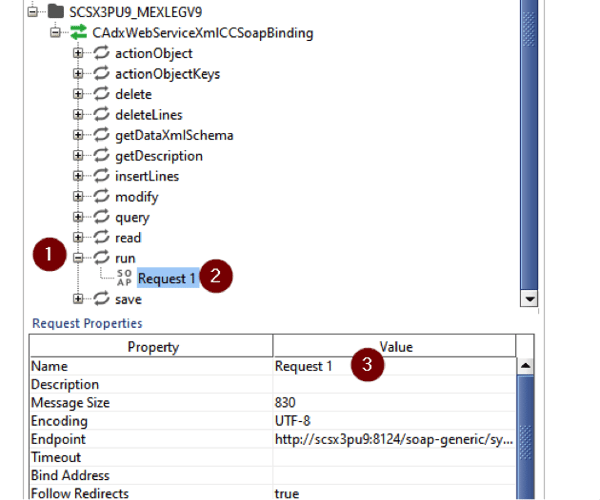The height and width of the screenshot is (500, 600).
Task: Click the Endpoint URL value cell
Action: click(395, 439)
